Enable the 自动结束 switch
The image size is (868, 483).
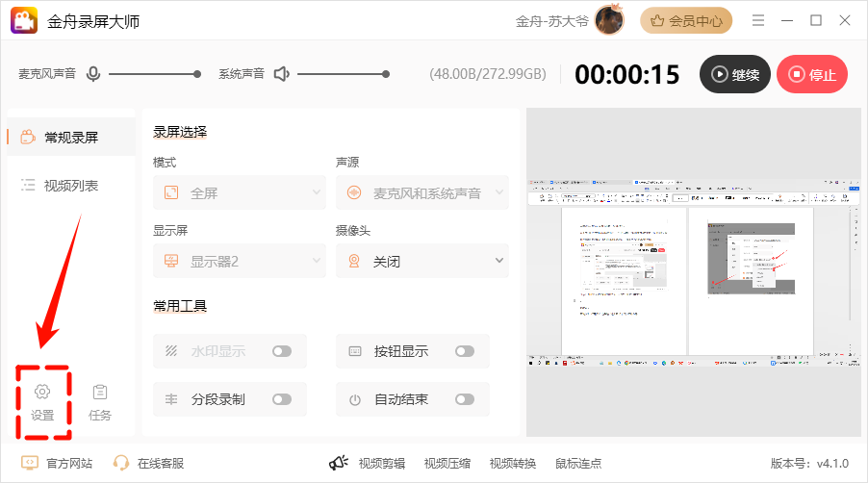(x=465, y=399)
